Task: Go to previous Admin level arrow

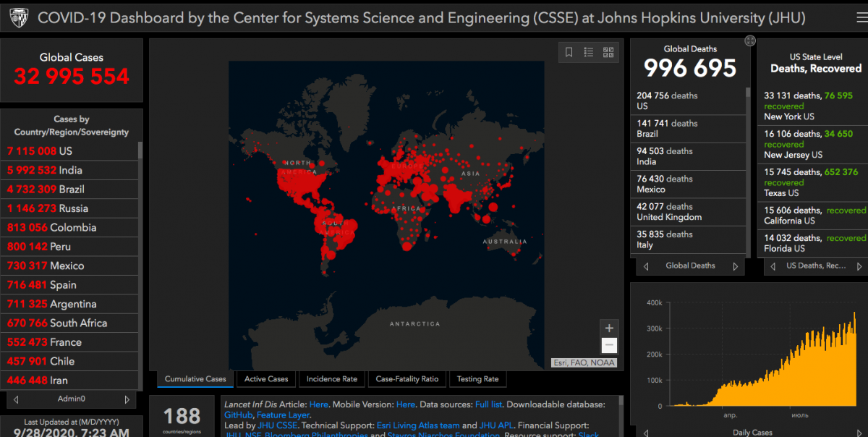Action: click(x=16, y=399)
